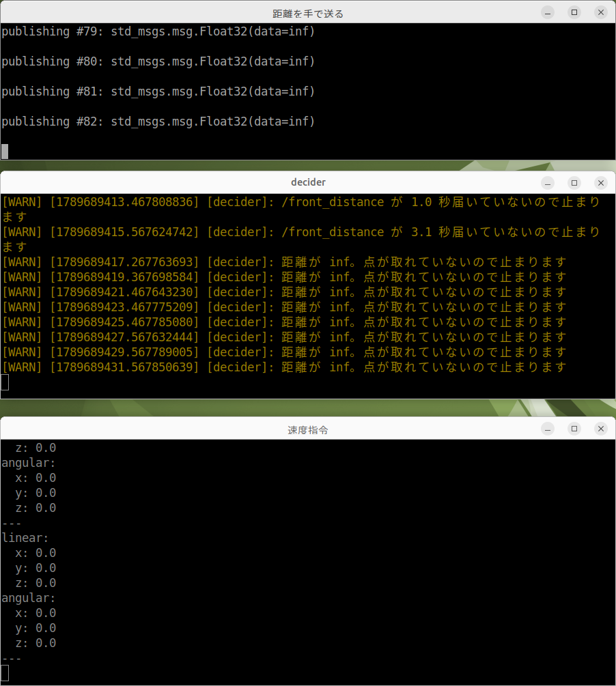This screenshot has width=616, height=686.
Task: Click the warning mentioning 3.1 秒届いていない
Action: (301, 240)
